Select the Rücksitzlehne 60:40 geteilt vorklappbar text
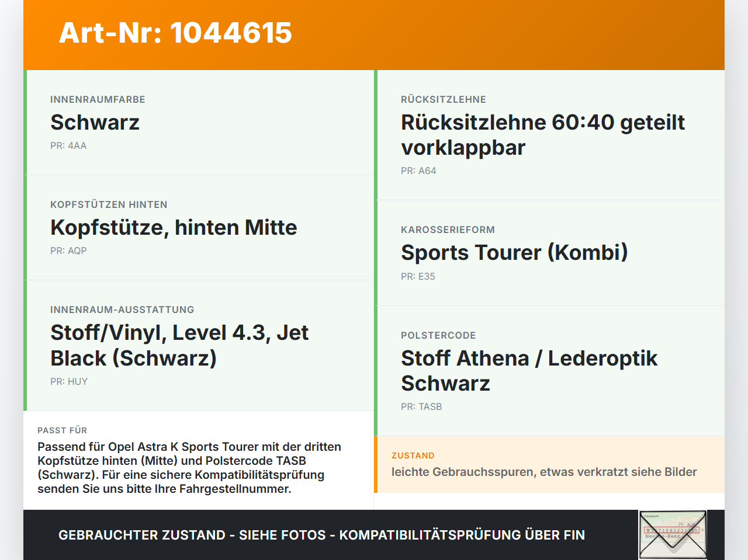Viewport: 748px width, 560px height. [543, 135]
